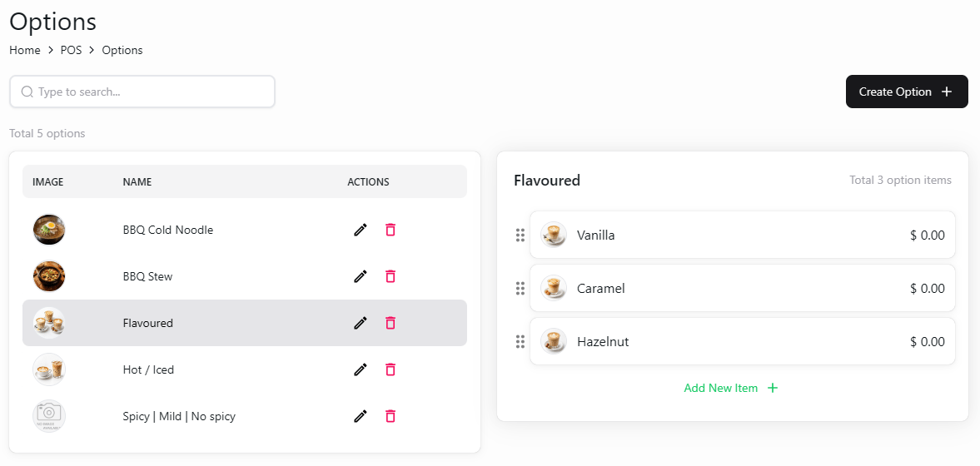Click the Vanilla item label
980x466 pixels.
[595, 235]
